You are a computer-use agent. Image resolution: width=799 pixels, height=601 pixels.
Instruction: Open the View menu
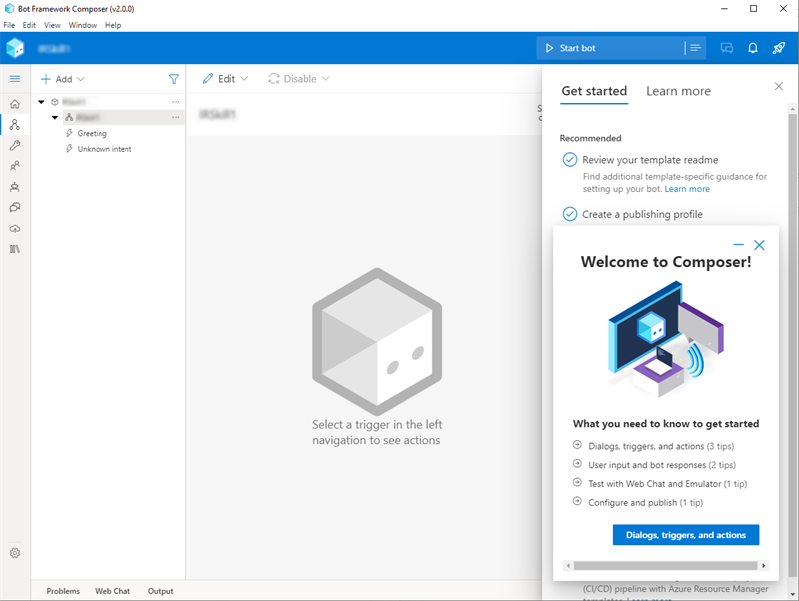coord(52,25)
